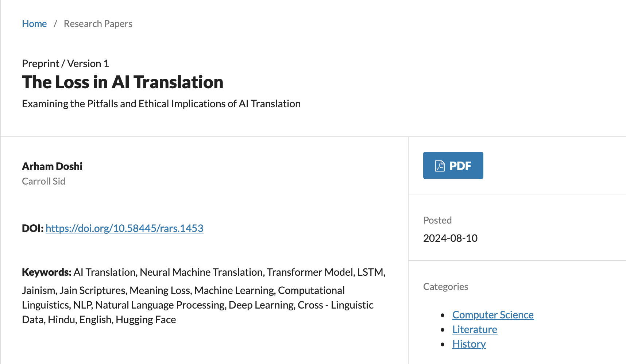Screen dimensions: 626x364
Task: Click the Jain Scriptures keyword
Action: (x=92, y=290)
